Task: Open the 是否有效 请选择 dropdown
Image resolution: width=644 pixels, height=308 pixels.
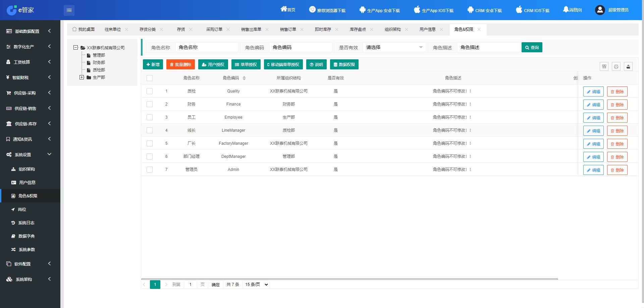Action: click(x=394, y=47)
